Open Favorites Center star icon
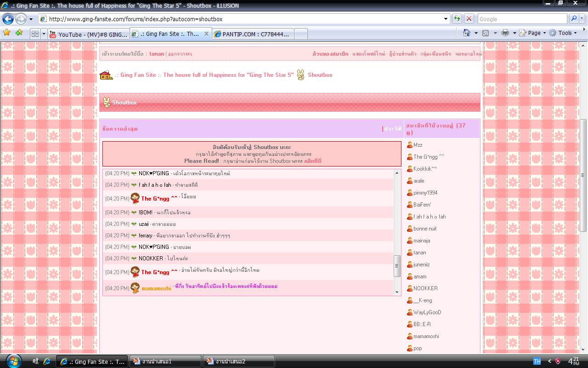The height and width of the screenshot is (368, 588). [6, 33]
